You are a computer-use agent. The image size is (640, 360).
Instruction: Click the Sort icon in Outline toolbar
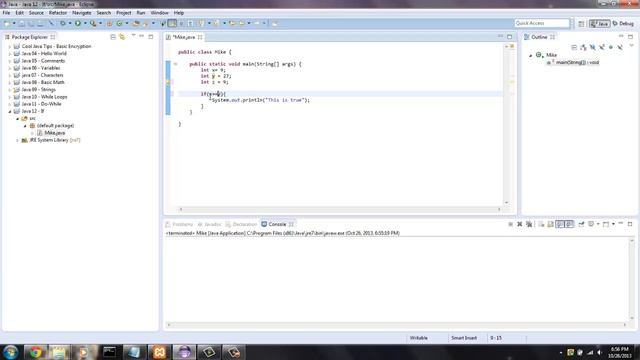pos(583,47)
